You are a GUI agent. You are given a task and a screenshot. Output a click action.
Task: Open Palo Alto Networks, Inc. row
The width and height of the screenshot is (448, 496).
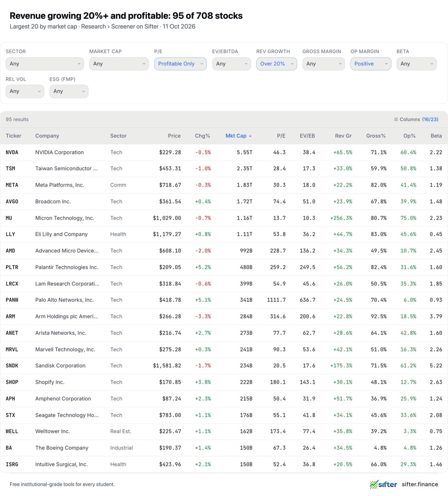coord(224,300)
